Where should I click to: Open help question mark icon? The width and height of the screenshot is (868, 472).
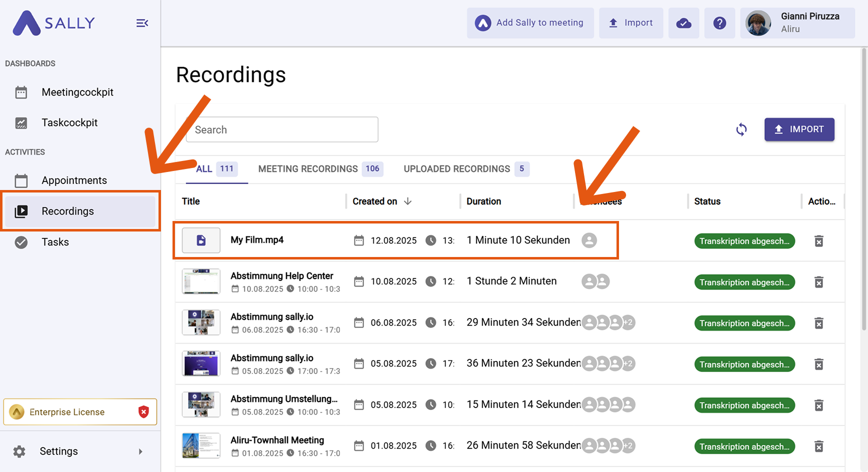click(719, 23)
